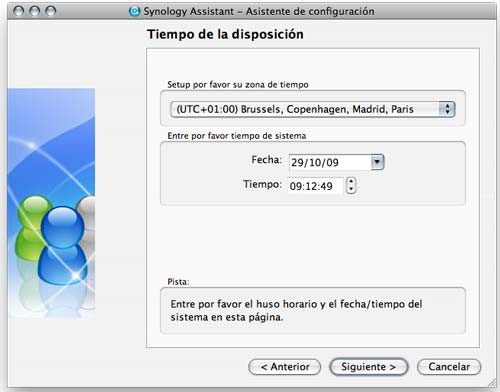500x392 pixels.
Task: Decrease time with stepper down arrow
Action: click(x=351, y=189)
